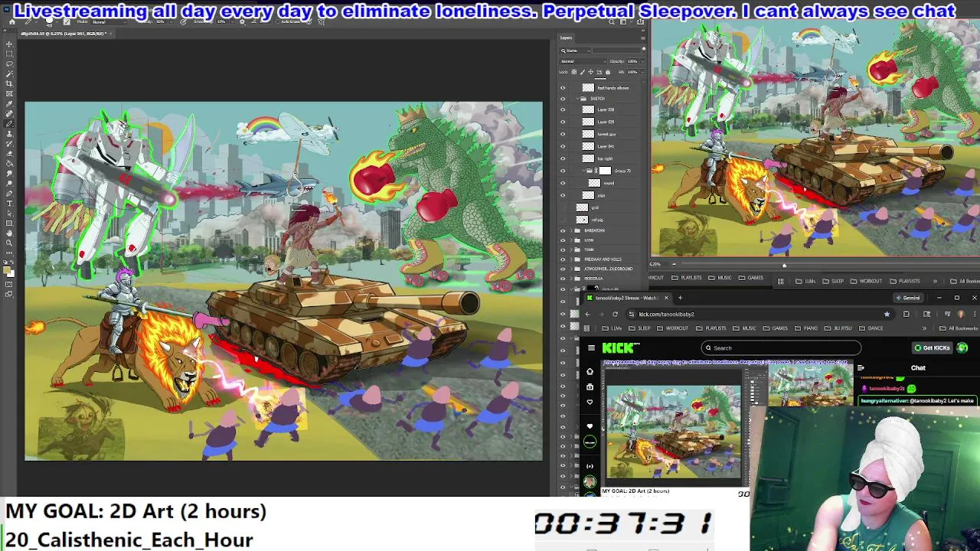Open the Layers panel tab

click(x=566, y=37)
